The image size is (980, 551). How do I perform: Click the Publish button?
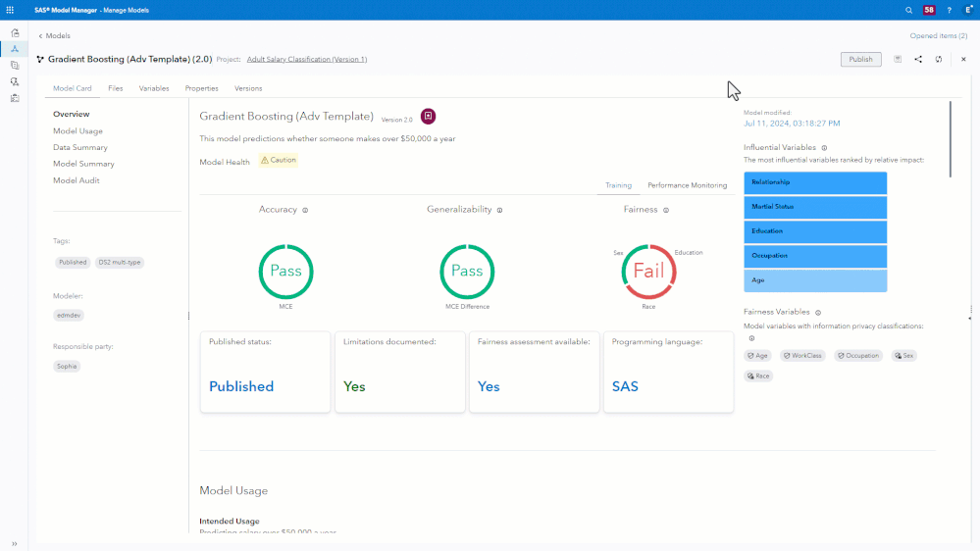(860, 59)
